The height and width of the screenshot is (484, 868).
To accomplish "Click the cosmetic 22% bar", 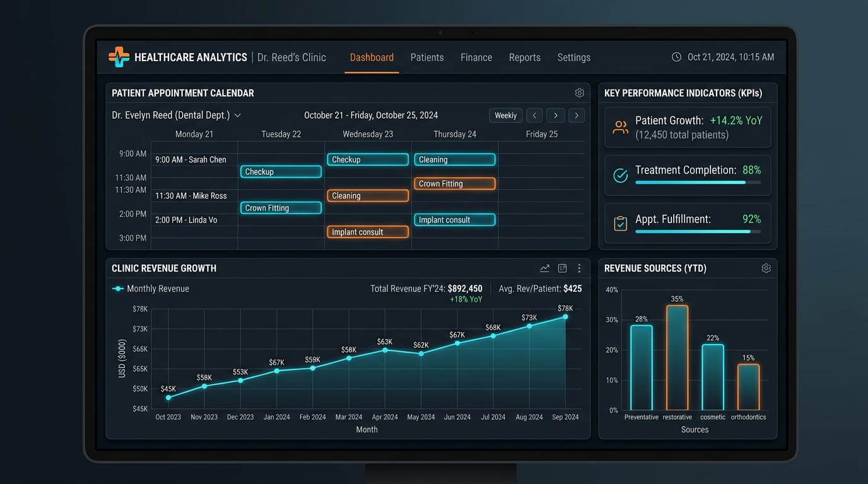I will pyautogui.click(x=713, y=377).
